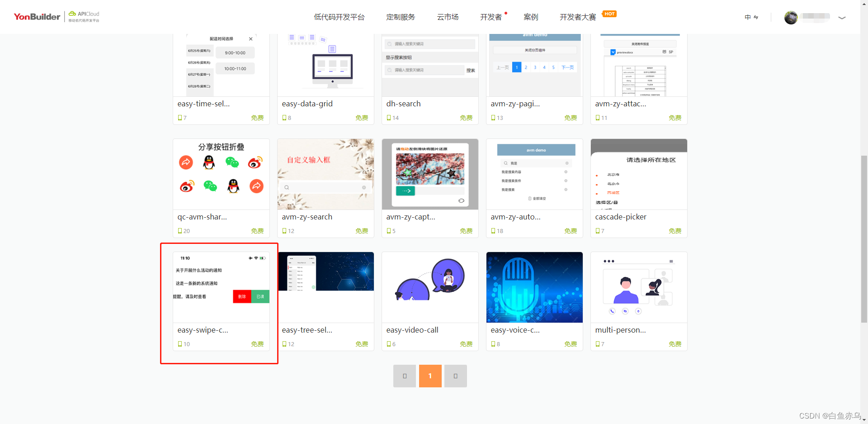Open avm-zy-pagi... module thumbnail
The height and width of the screenshot is (424, 868).
[x=534, y=65]
